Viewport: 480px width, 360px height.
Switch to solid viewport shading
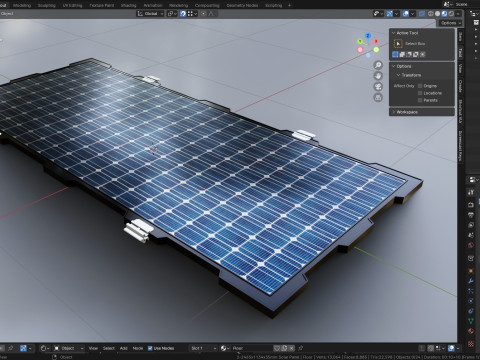[x=437, y=14]
